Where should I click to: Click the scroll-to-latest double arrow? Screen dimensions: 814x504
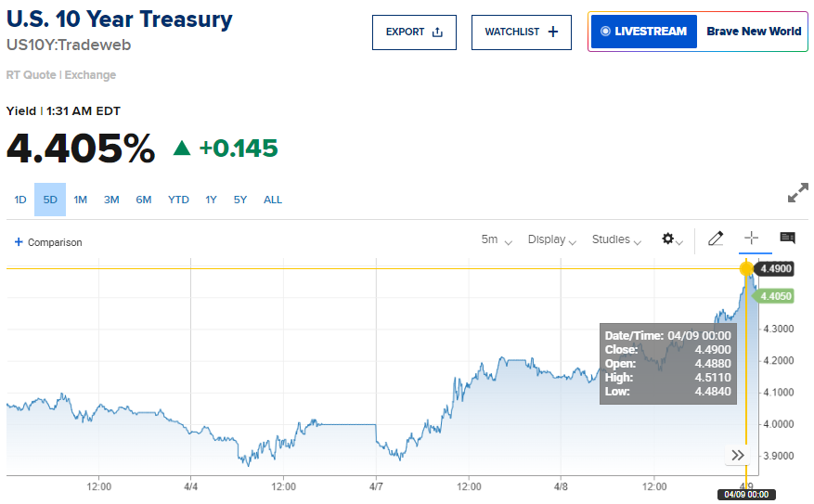[x=738, y=455]
